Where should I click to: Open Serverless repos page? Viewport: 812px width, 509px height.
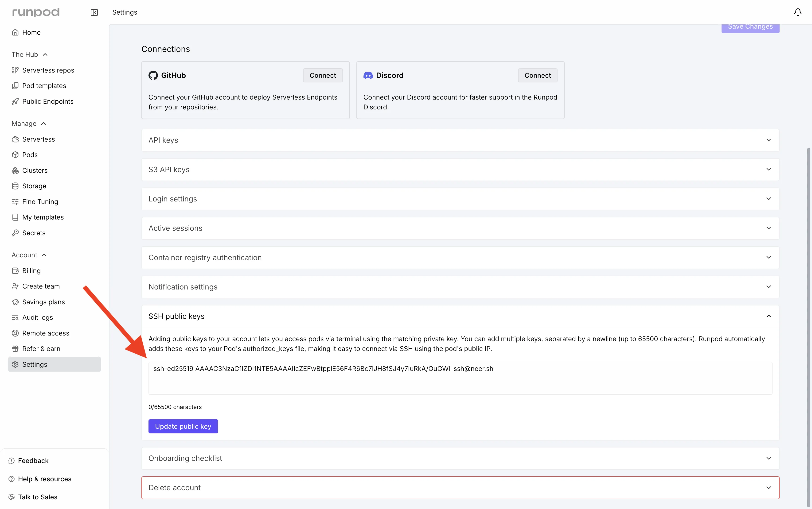point(48,70)
